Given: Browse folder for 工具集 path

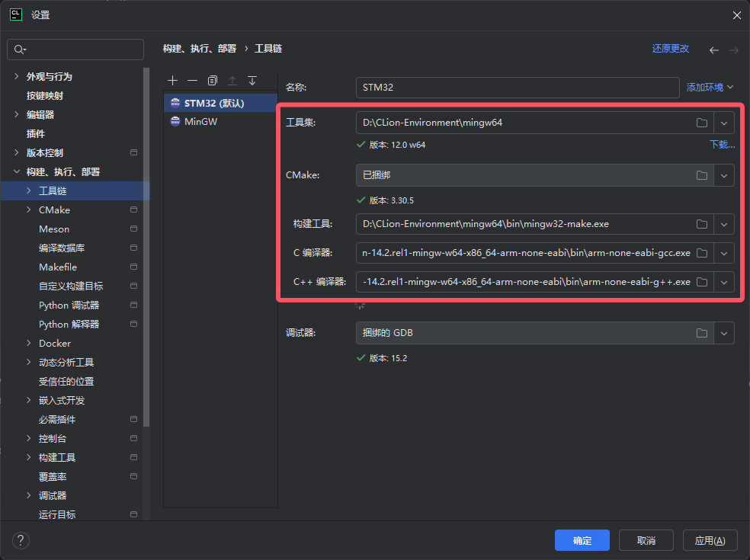Looking at the screenshot, I should coord(702,123).
